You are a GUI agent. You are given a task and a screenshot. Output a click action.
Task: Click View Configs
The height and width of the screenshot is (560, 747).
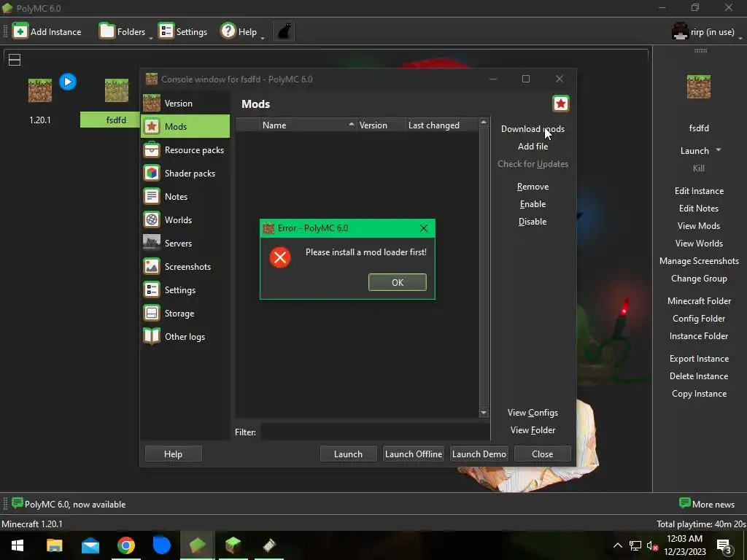tap(533, 413)
